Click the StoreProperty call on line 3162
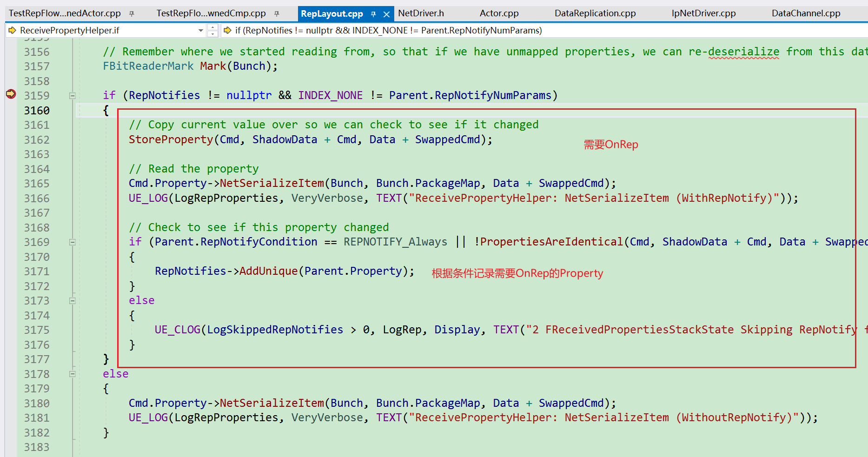Screen dimensions: 868x457 [x=171, y=139]
